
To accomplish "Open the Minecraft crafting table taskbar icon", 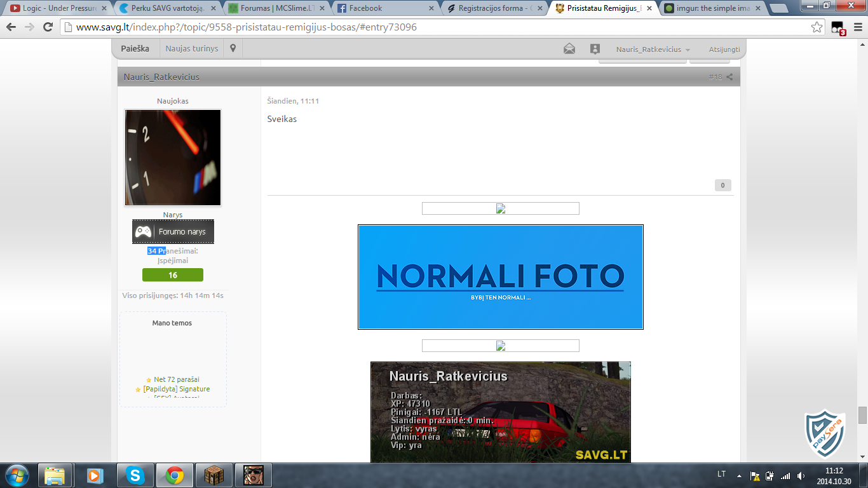I will (214, 475).
